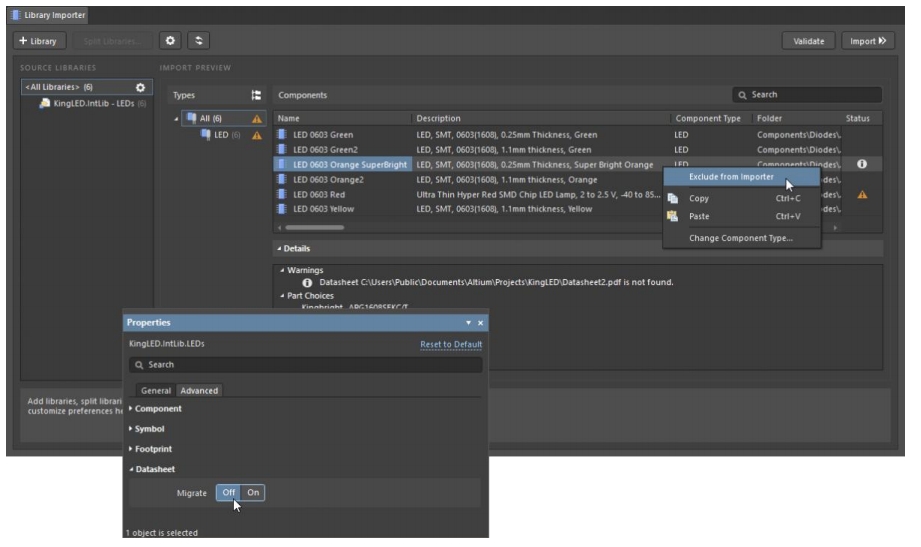This screenshot has height=547, width=921.
Task: Sort by the Status column header
Action: coord(861,118)
